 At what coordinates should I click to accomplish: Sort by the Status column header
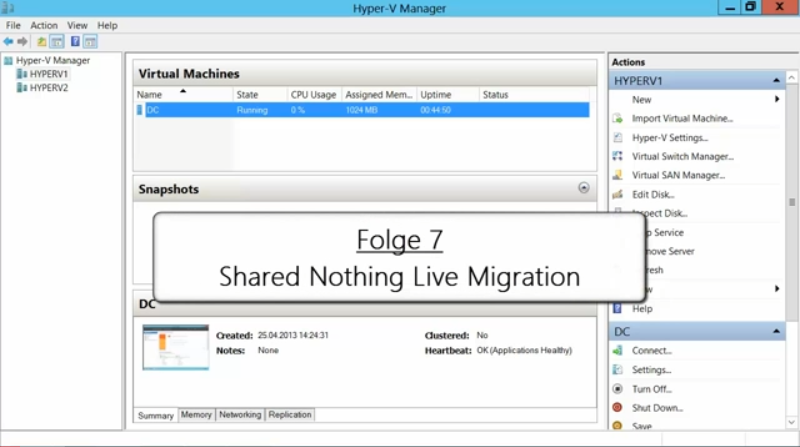(x=534, y=94)
